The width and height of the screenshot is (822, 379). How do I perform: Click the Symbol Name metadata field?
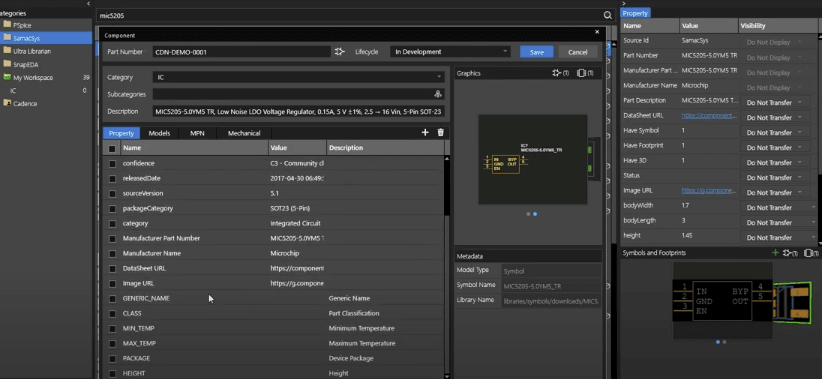[551, 286]
